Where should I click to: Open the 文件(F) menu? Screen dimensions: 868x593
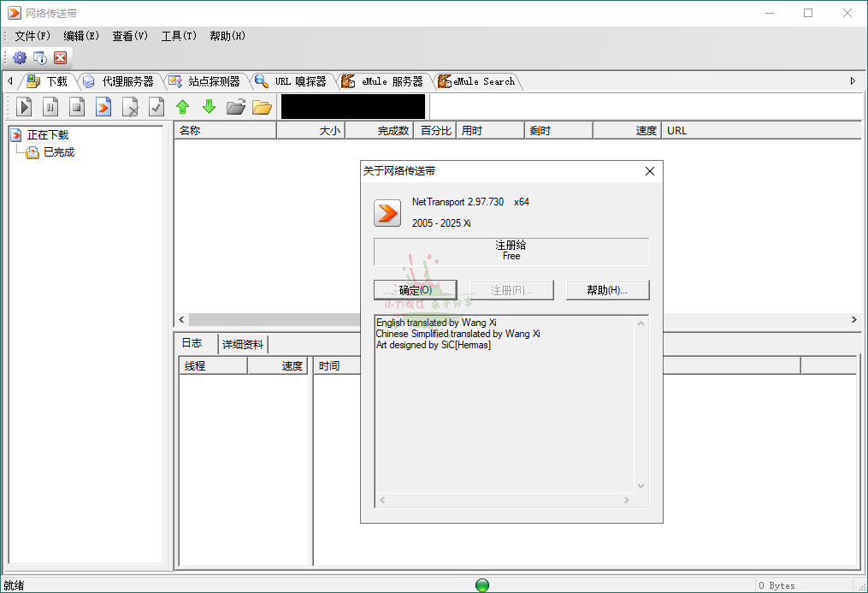coord(32,36)
